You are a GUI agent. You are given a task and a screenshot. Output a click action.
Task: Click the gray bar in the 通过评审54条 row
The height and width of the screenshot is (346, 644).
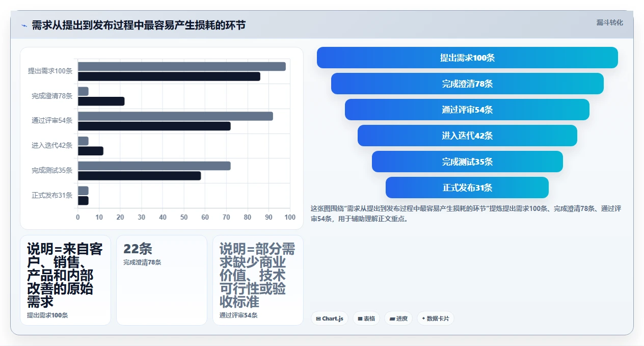175,116
